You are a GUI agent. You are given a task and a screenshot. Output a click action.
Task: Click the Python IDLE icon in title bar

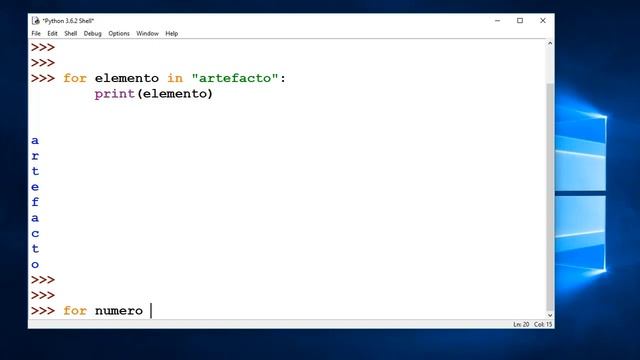coord(36,20)
